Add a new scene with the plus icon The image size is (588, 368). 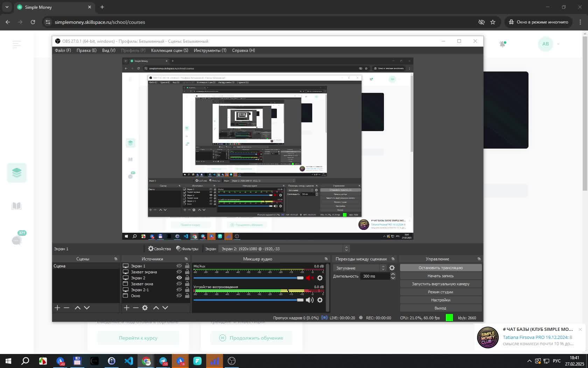(x=57, y=308)
